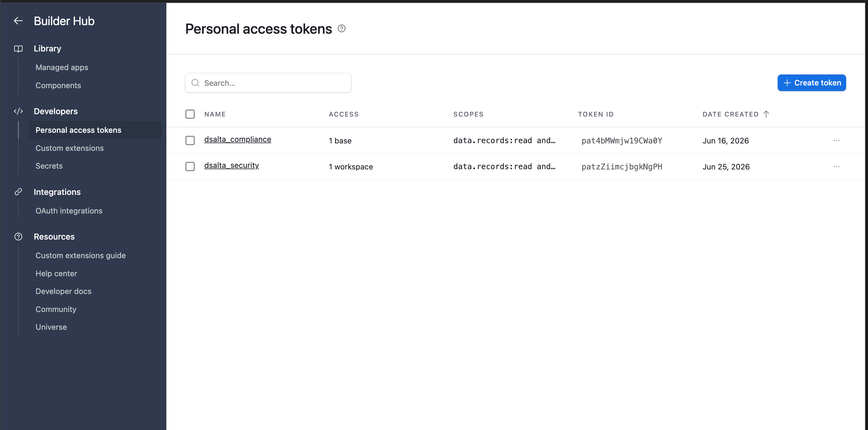Screen dimensions: 868x430
Task: Click the Jun 25, 2026 date cell
Action: click(726, 167)
